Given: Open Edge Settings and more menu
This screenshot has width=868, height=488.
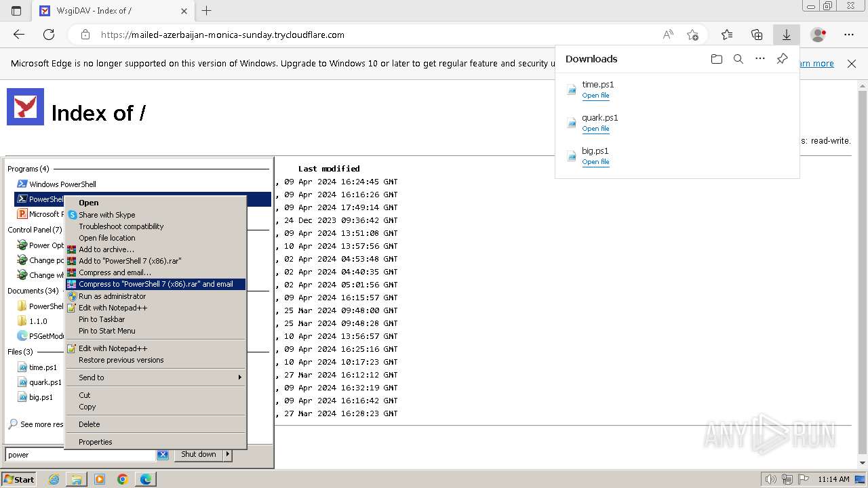Looking at the screenshot, I should pos(849,35).
